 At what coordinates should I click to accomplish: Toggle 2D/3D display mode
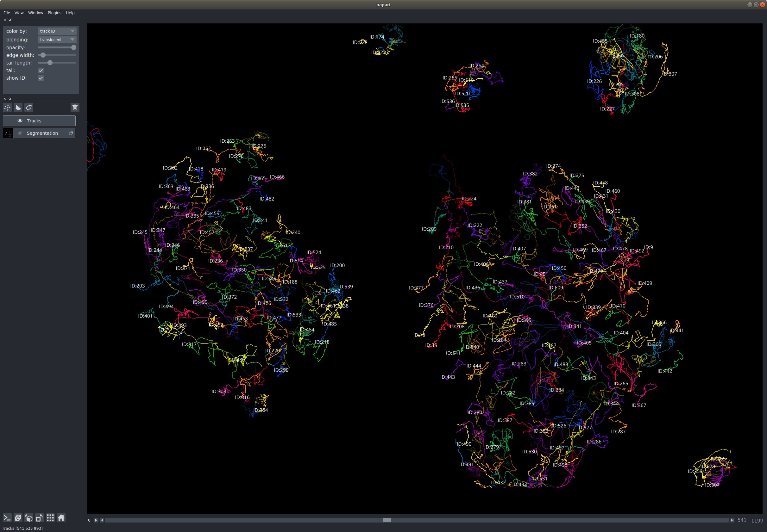coord(18,518)
